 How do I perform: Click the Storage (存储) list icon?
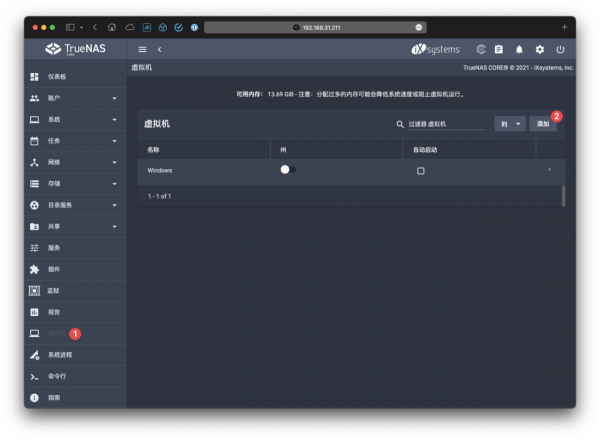click(x=34, y=184)
